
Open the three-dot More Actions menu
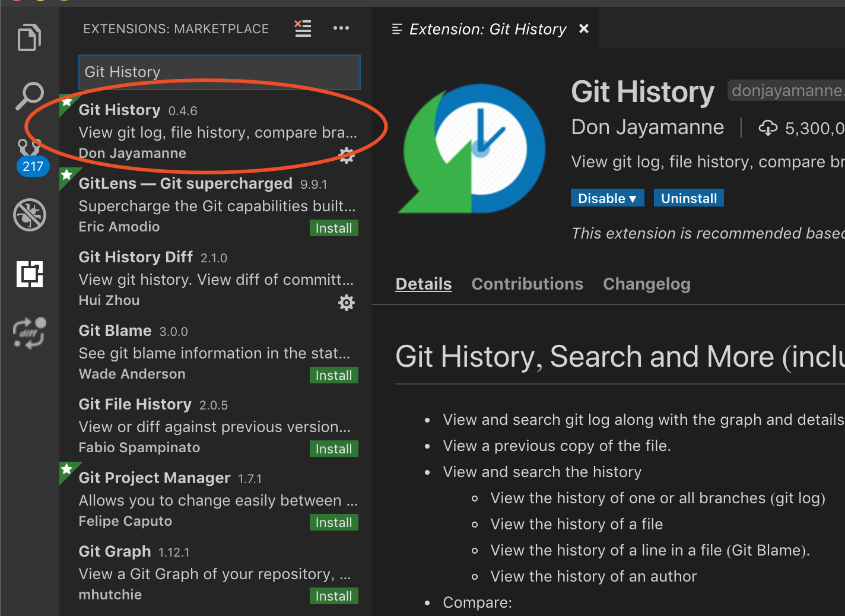point(341,28)
